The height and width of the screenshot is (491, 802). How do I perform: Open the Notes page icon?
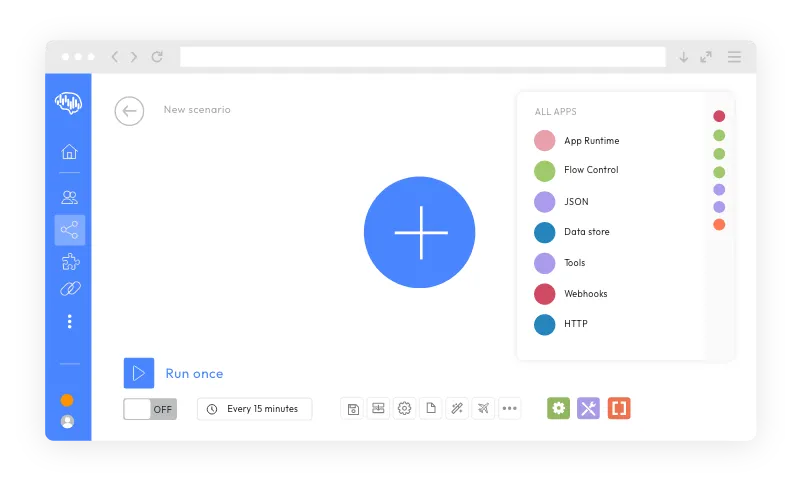(431, 408)
